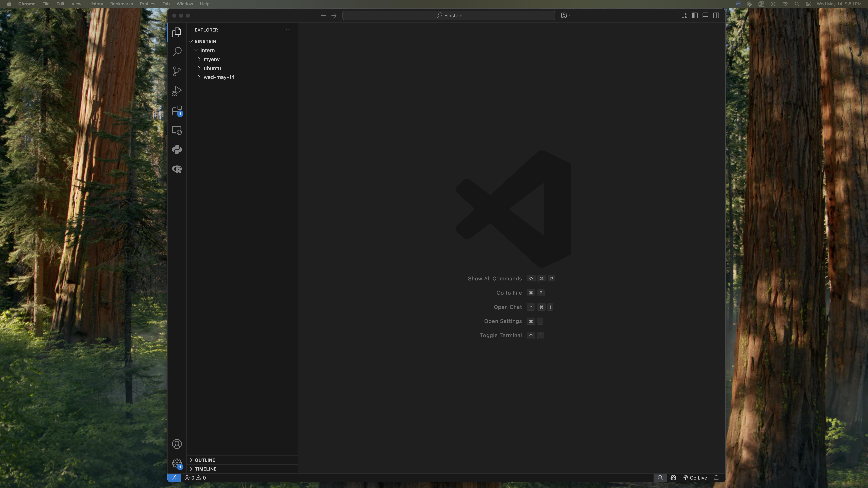Open the Accounts menu icon
The height and width of the screenshot is (488, 868).
176,444
